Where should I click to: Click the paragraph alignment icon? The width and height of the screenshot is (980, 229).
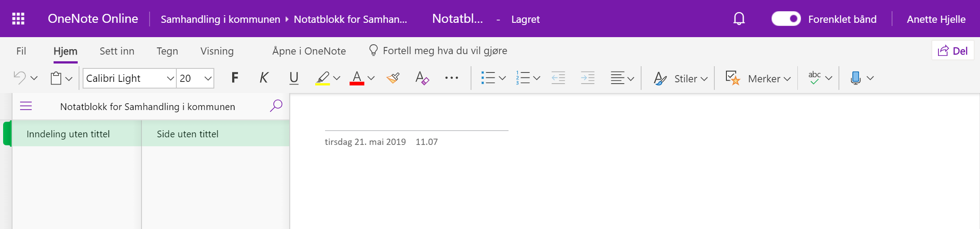tap(617, 78)
